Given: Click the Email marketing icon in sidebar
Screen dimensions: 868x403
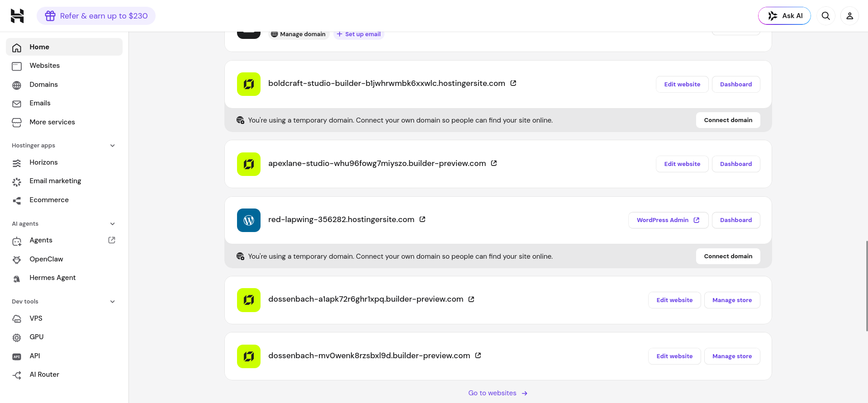Looking at the screenshot, I should tap(17, 182).
